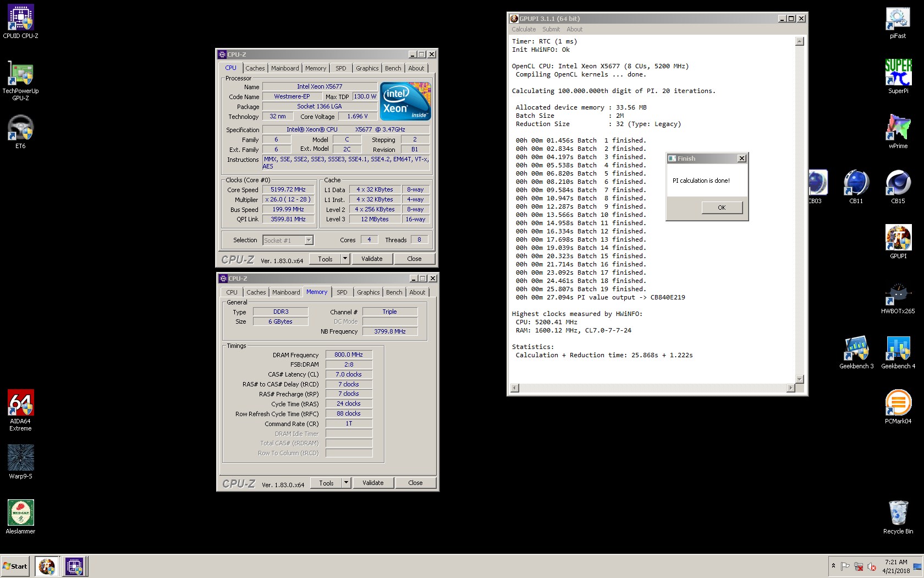
Task: Open the Aleslammer desktop icon
Action: [20, 517]
